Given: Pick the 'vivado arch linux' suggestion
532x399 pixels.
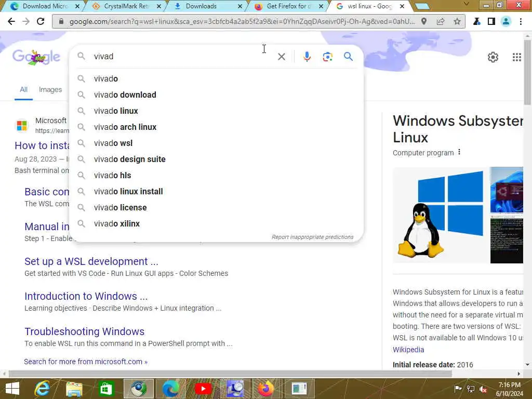Looking at the screenshot, I should 217,127.
